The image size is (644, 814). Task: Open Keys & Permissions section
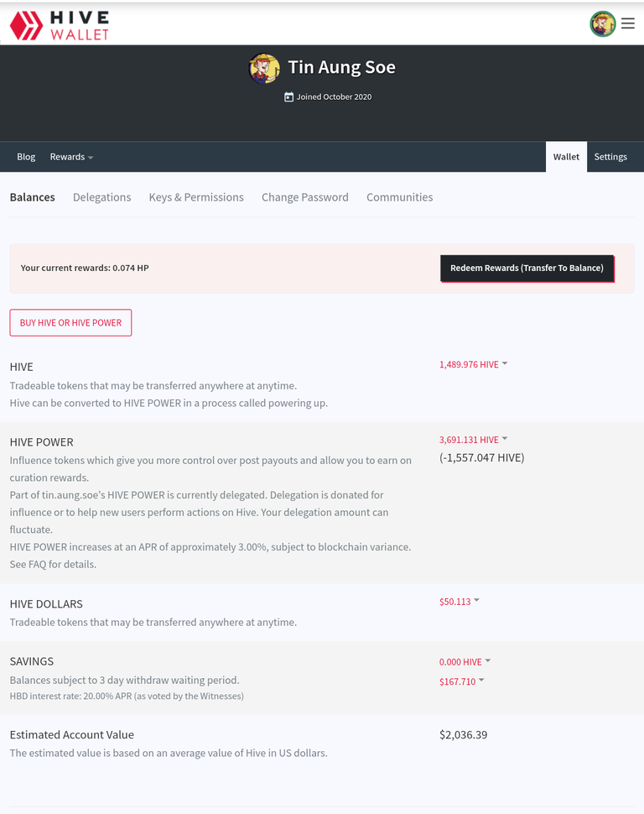[196, 197]
